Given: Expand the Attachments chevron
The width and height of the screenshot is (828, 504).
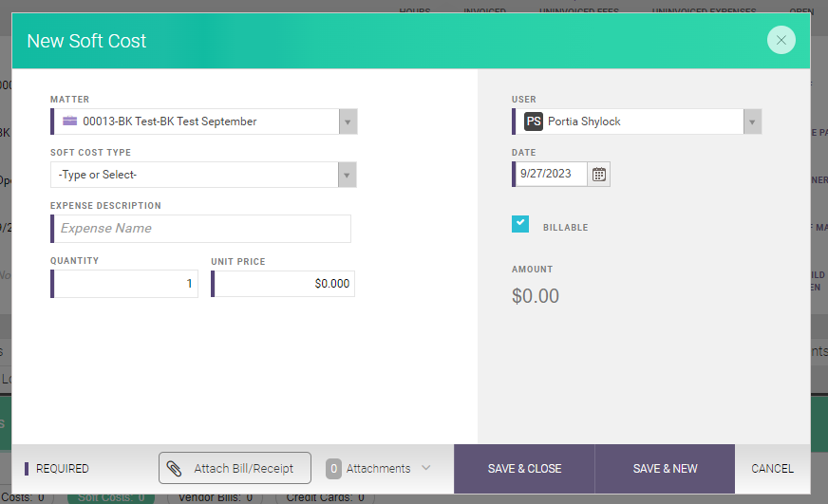Looking at the screenshot, I should click(426, 468).
